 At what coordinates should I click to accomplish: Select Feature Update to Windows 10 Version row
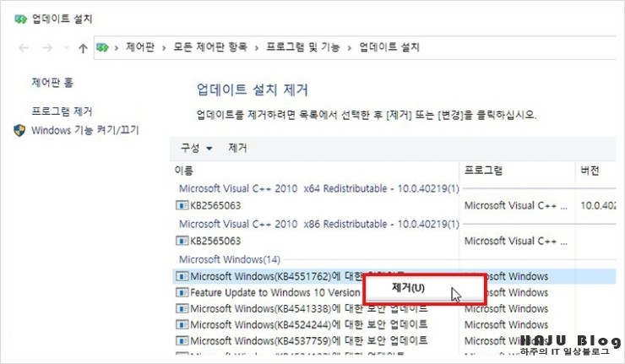pos(275,292)
